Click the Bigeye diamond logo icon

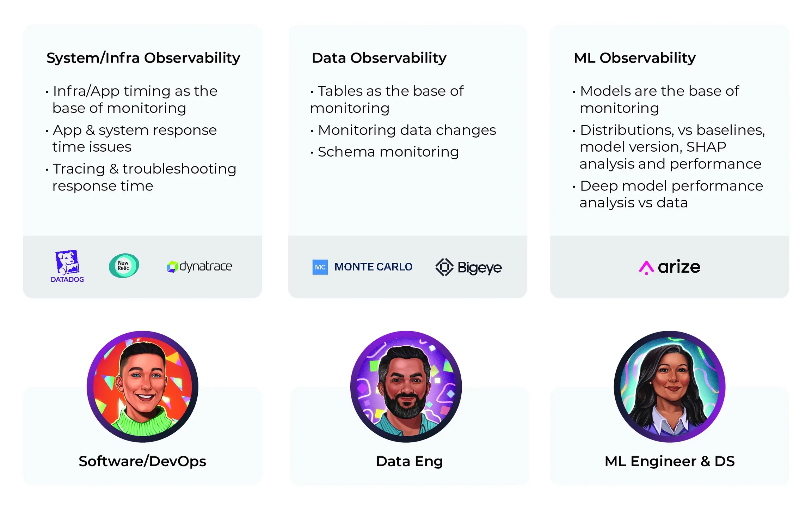pos(444,267)
